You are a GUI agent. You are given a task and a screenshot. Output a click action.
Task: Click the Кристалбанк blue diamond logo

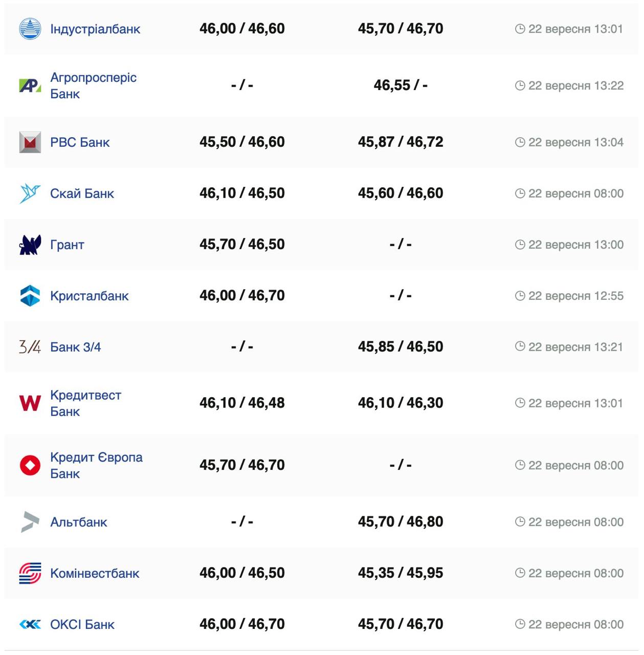tap(30, 296)
